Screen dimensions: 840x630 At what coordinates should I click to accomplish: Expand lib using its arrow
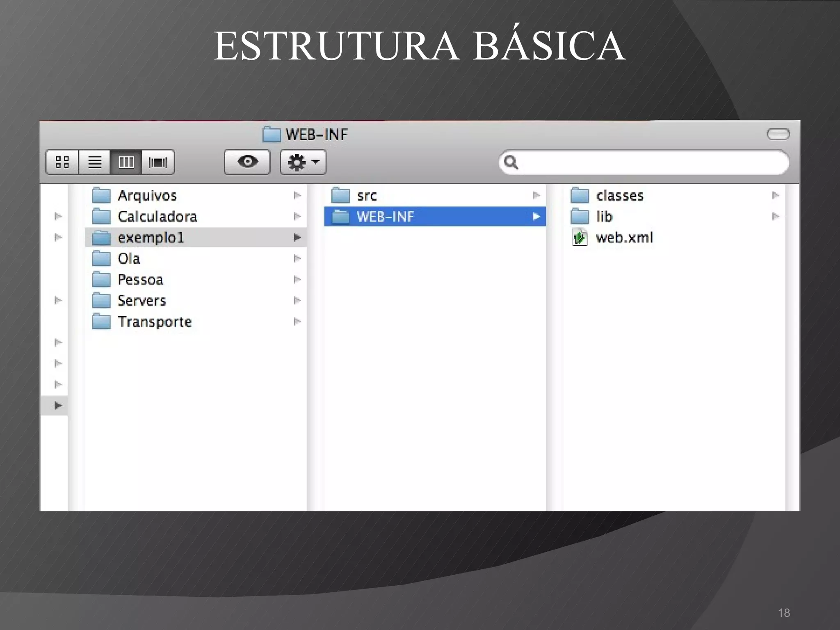tap(776, 217)
